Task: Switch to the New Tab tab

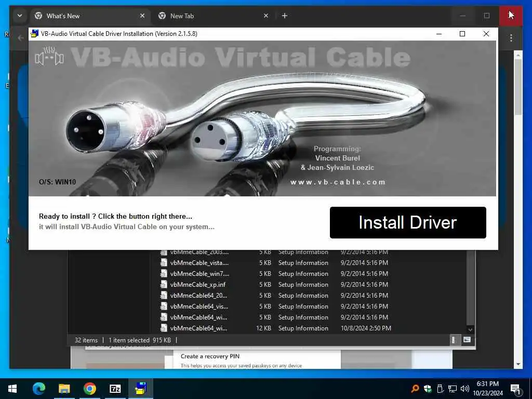Action: point(214,16)
